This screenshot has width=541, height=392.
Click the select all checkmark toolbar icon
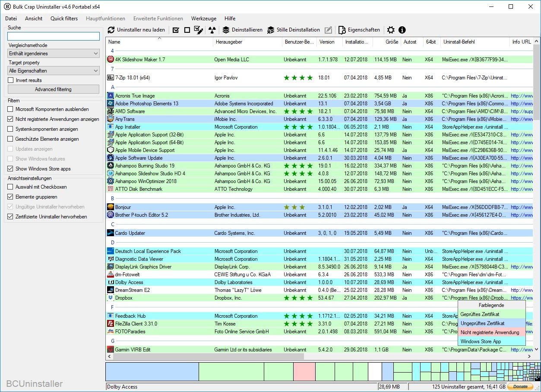(176, 30)
